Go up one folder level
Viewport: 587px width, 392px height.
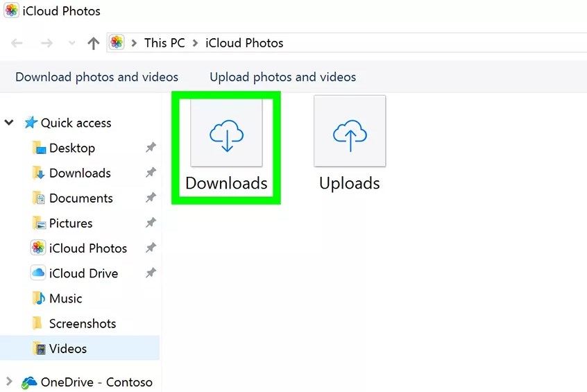[x=93, y=43]
